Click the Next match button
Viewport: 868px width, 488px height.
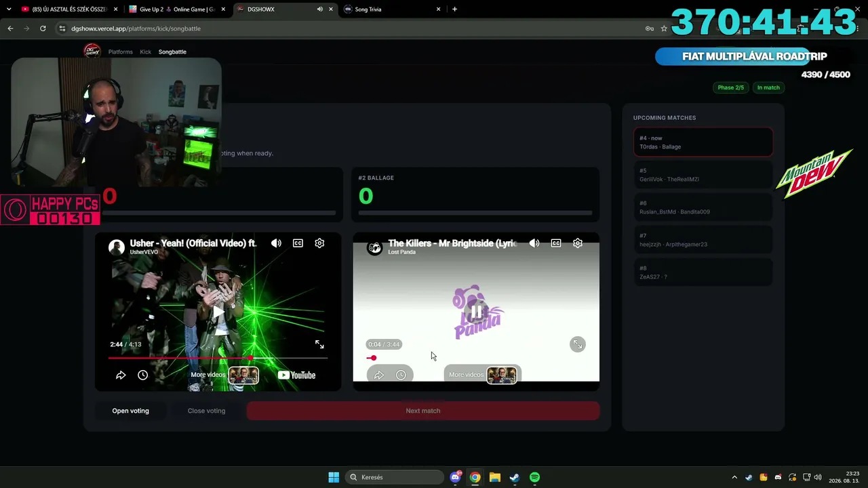pyautogui.click(x=423, y=411)
